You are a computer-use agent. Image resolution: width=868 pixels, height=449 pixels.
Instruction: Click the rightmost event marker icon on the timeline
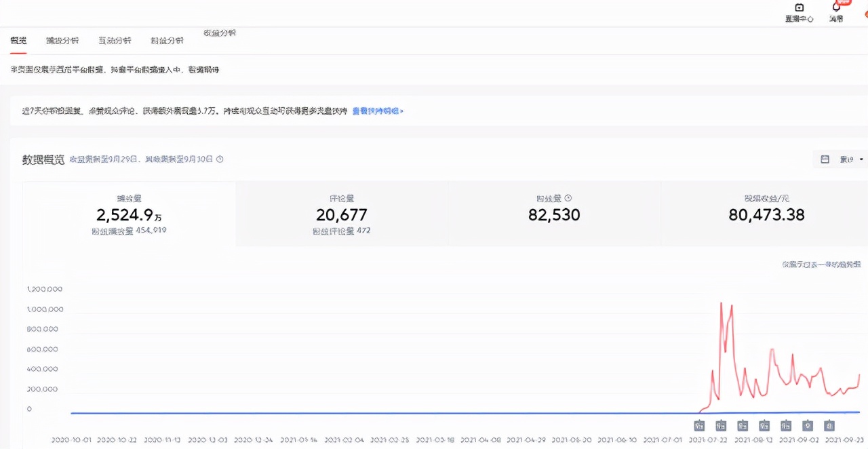829,425
